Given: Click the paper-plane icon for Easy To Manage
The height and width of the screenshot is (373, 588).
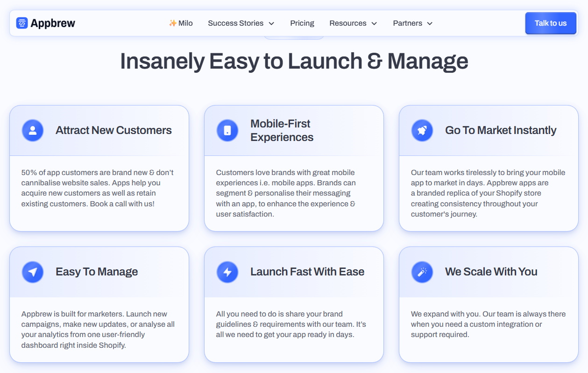Looking at the screenshot, I should (33, 272).
